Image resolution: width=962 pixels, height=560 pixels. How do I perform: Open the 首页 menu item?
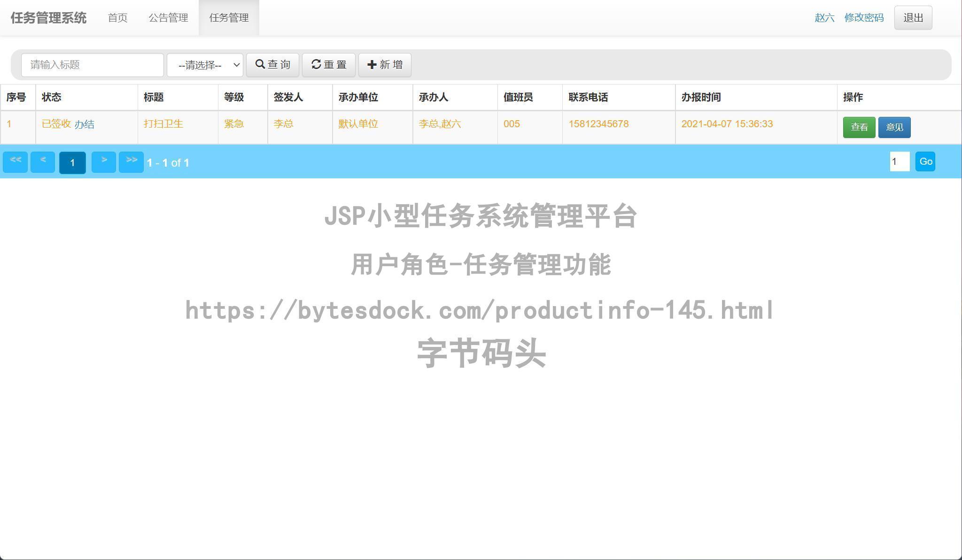coord(117,18)
